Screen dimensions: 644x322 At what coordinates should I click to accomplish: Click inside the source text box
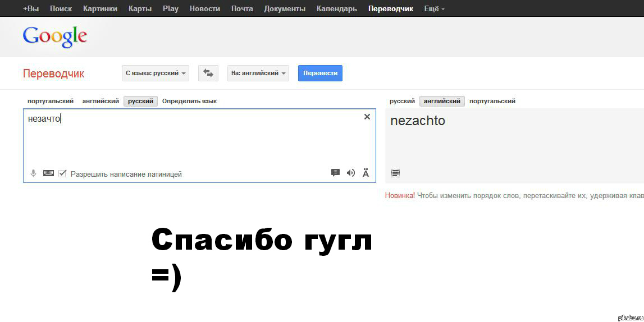click(x=200, y=146)
